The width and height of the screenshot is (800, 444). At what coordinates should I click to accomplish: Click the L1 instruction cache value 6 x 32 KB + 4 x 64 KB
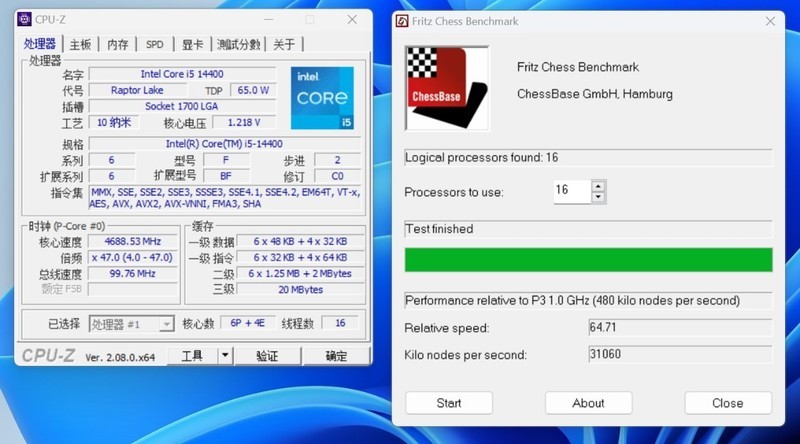tap(300, 258)
